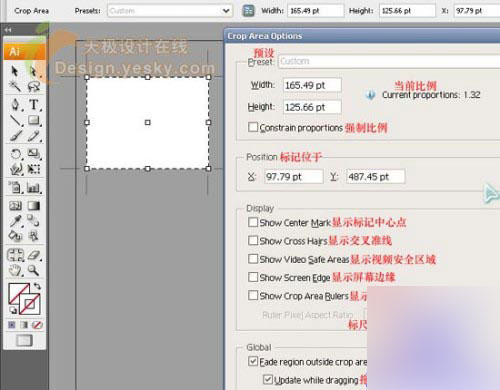Click the Height field in control bar
Viewport: 500px width, 390px height.
(x=407, y=11)
